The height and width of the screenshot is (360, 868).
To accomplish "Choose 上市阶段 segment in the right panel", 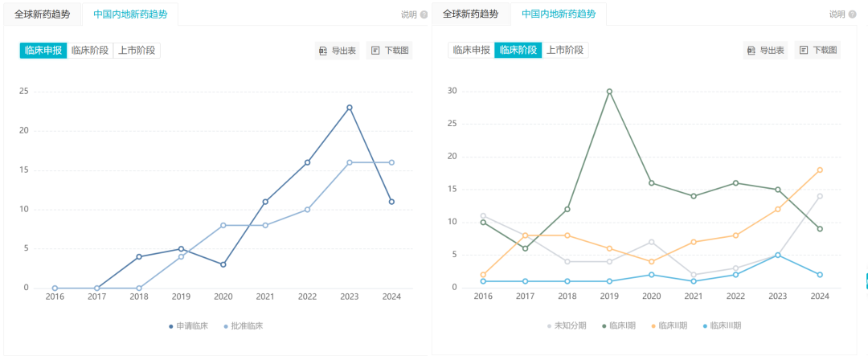I will (x=565, y=51).
